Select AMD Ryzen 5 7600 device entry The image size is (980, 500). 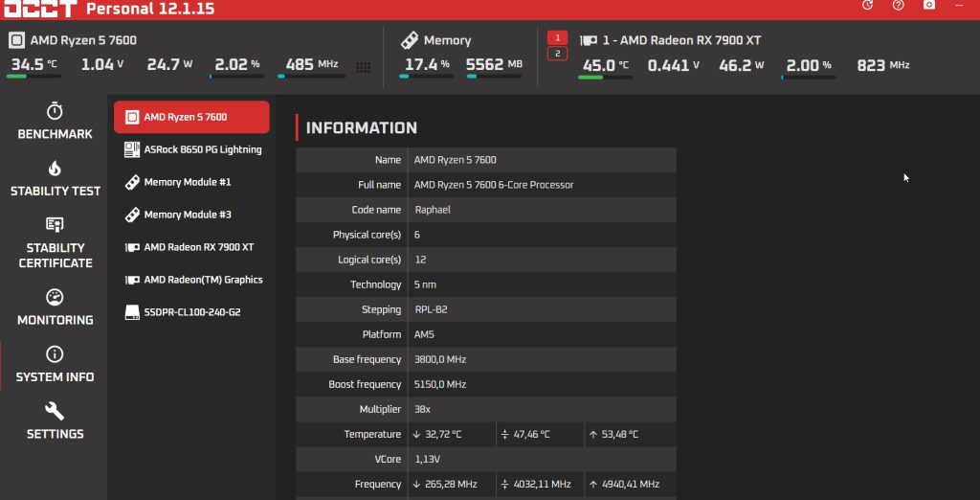pyautogui.click(x=191, y=117)
